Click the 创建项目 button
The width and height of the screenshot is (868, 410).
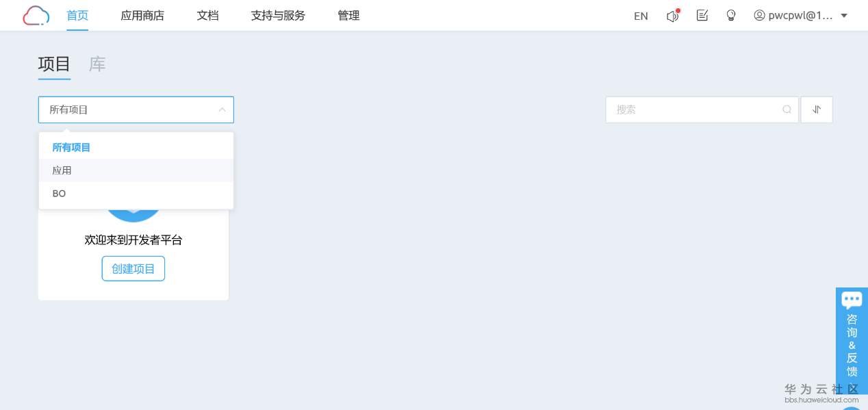click(133, 268)
